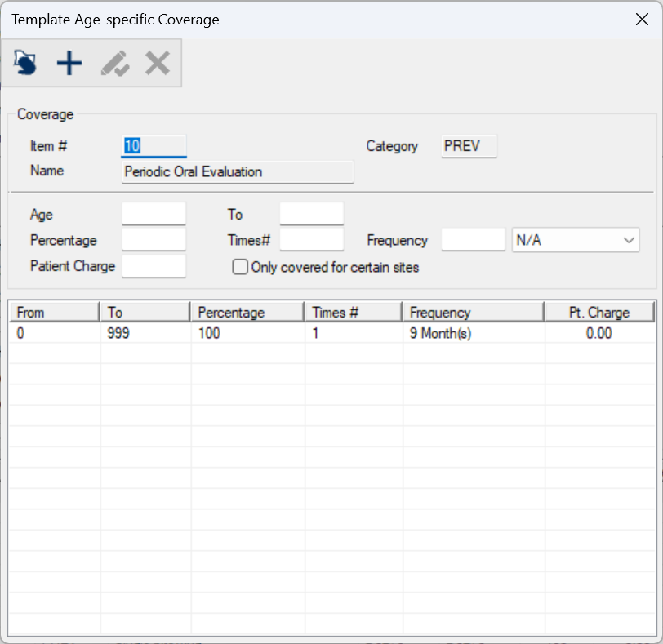
Task: Focus the To age input field
Action: pos(311,215)
